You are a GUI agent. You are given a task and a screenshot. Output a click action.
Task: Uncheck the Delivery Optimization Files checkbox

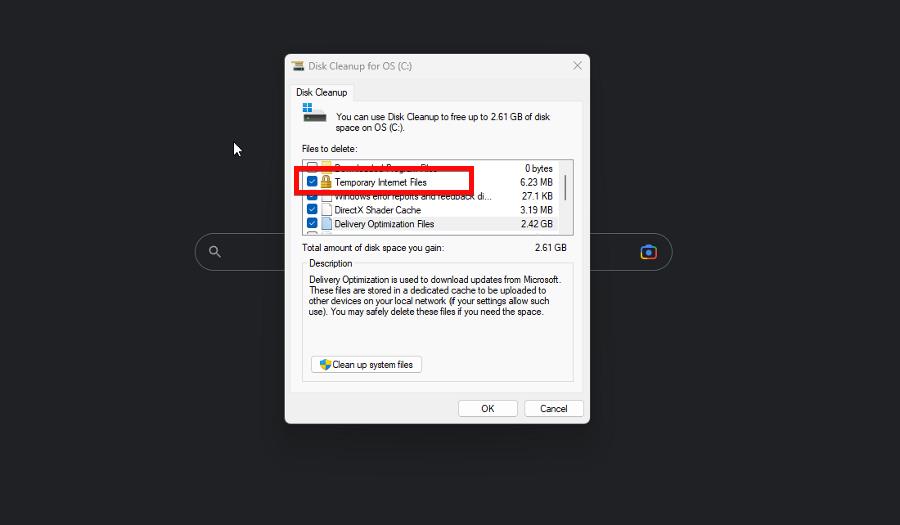(x=312, y=223)
